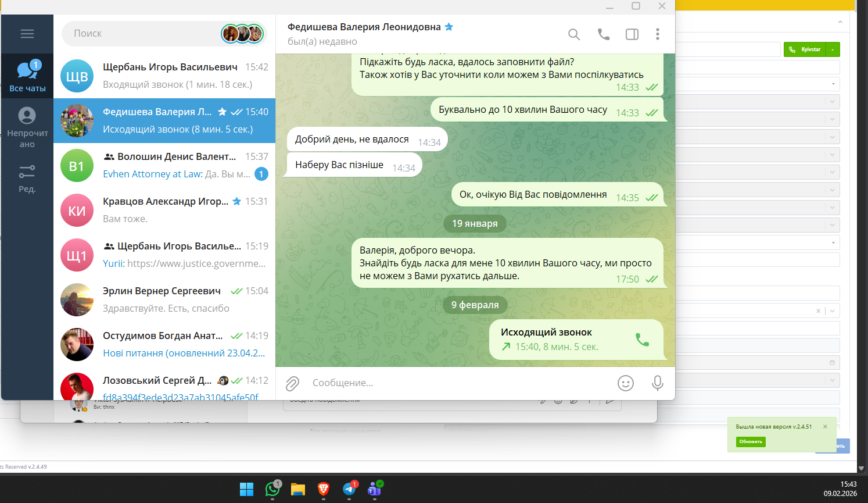This screenshot has width=868, height=503.
Task: Click the Исходящий звонок message bubble
Action: (x=578, y=340)
